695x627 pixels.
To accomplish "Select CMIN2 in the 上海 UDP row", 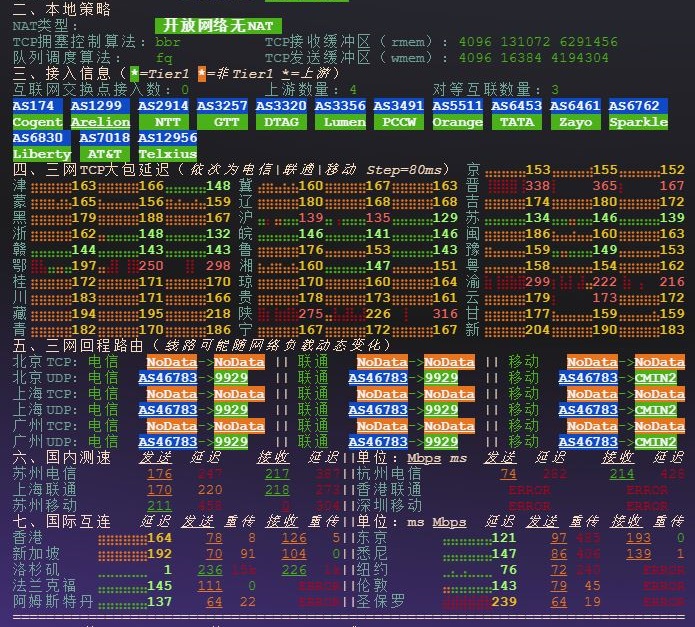I will click(x=656, y=410).
